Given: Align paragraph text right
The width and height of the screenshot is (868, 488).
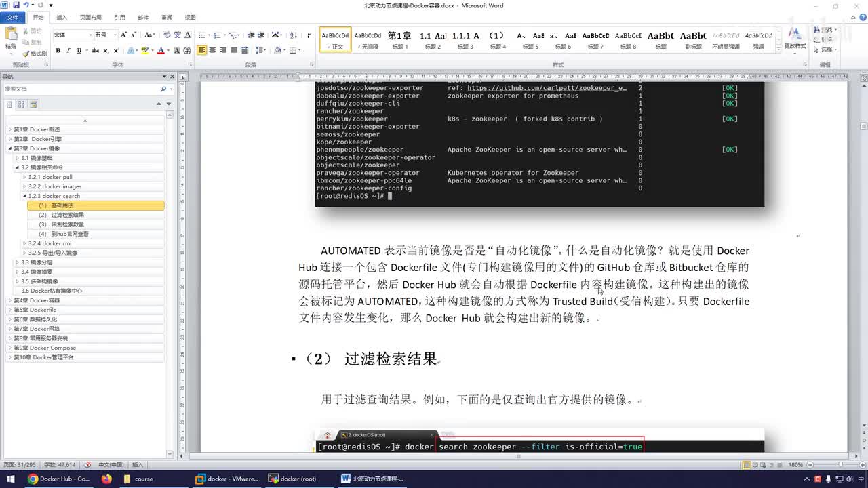Looking at the screenshot, I should click(223, 50).
